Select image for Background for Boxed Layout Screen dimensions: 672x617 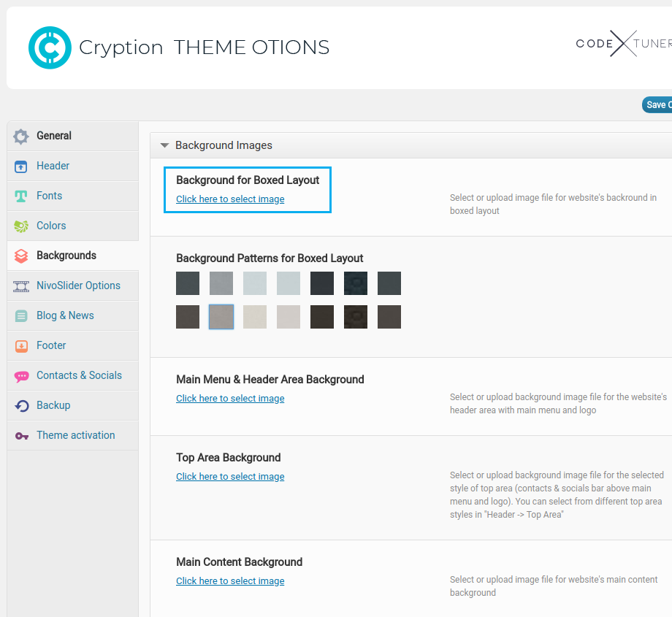click(x=230, y=199)
